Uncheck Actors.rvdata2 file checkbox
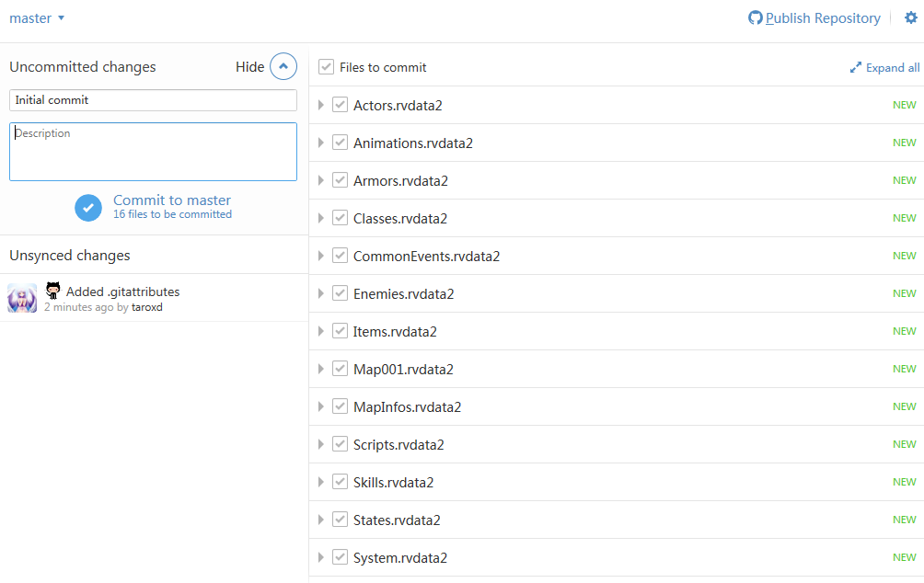Screen dimensions: 924x583 pyautogui.click(x=340, y=105)
